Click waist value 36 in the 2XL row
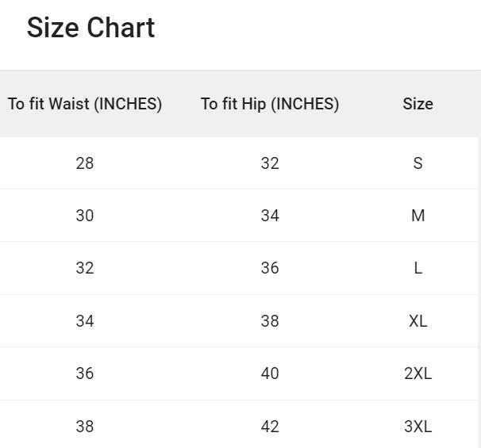 [85, 373]
